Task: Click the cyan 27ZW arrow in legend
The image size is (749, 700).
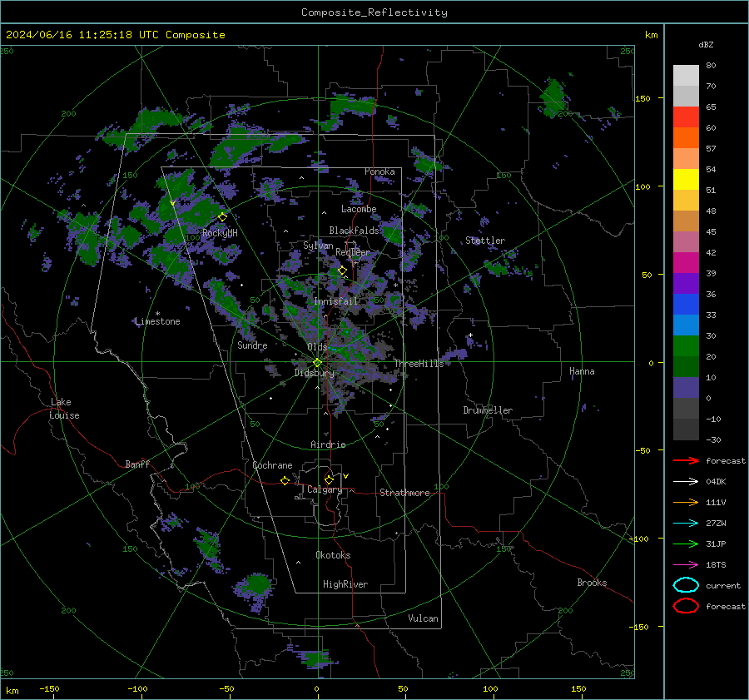Action: (686, 524)
